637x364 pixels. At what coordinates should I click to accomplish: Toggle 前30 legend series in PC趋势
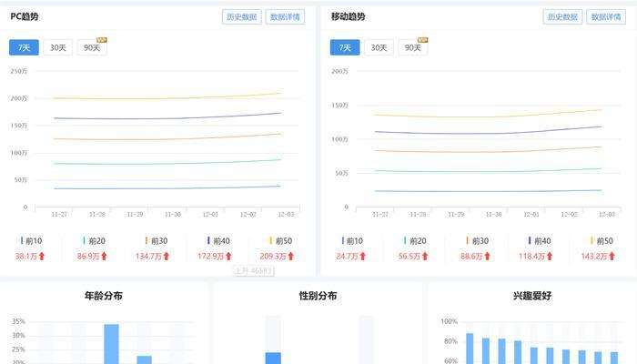point(157,241)
